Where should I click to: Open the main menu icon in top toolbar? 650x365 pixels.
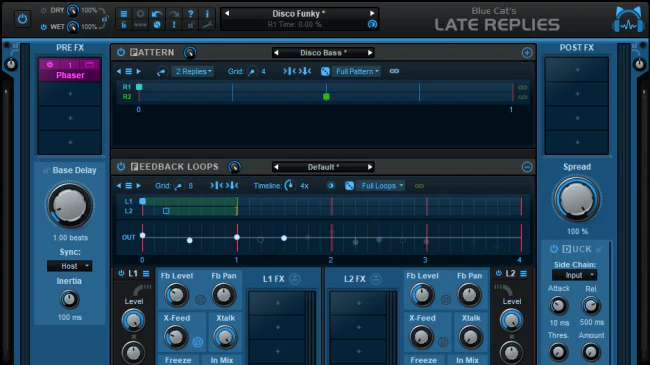(124, 14)
